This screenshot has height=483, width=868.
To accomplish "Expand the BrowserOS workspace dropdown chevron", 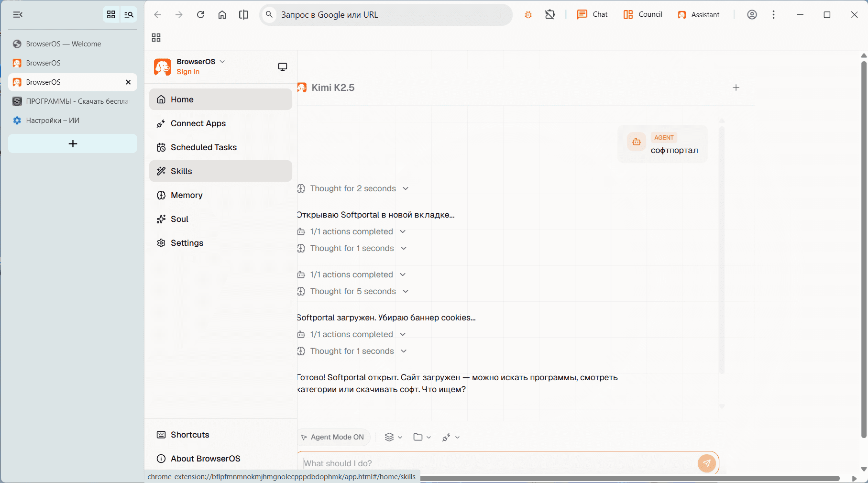I will point(222,62).
